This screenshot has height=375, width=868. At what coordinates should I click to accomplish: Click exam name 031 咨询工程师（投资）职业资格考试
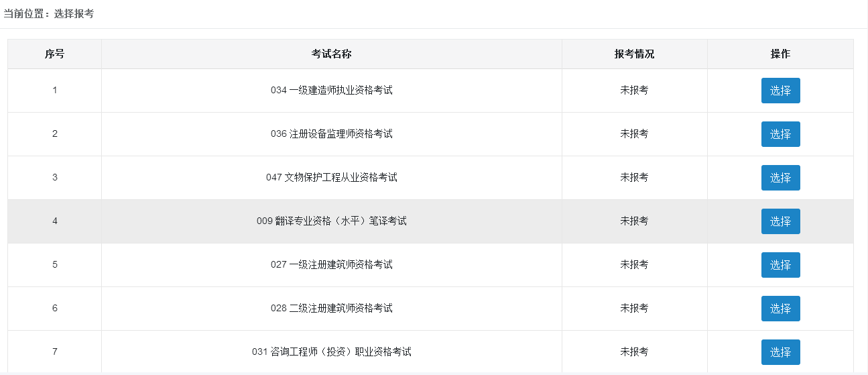(x=331, y=352)
